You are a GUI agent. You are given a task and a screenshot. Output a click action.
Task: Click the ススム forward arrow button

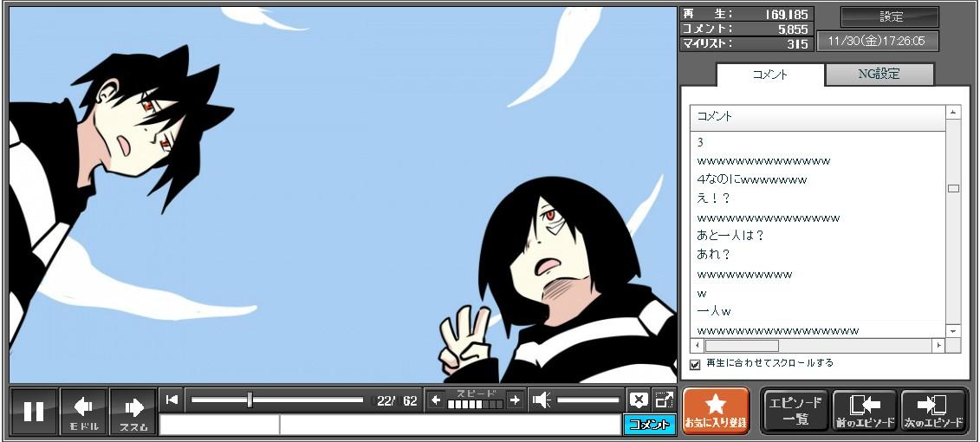tap(133, 411)
